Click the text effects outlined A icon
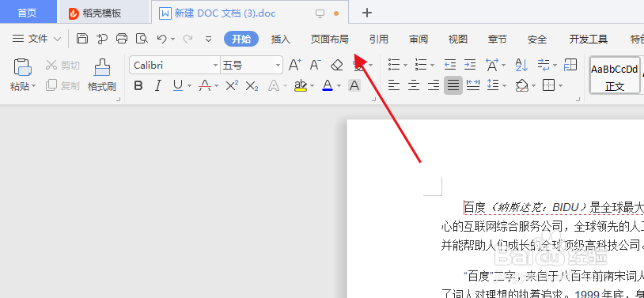This screenshot has height=298, width=644. pyautogui.click(x=273, y=86)
